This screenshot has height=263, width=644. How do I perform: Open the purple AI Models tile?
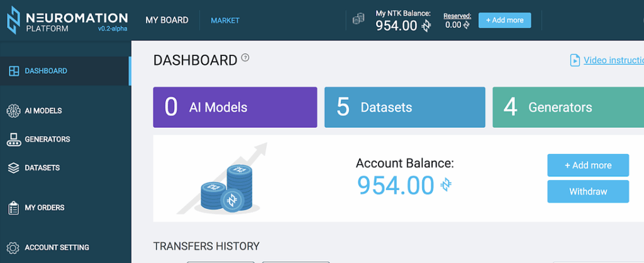tap(235, 107)
